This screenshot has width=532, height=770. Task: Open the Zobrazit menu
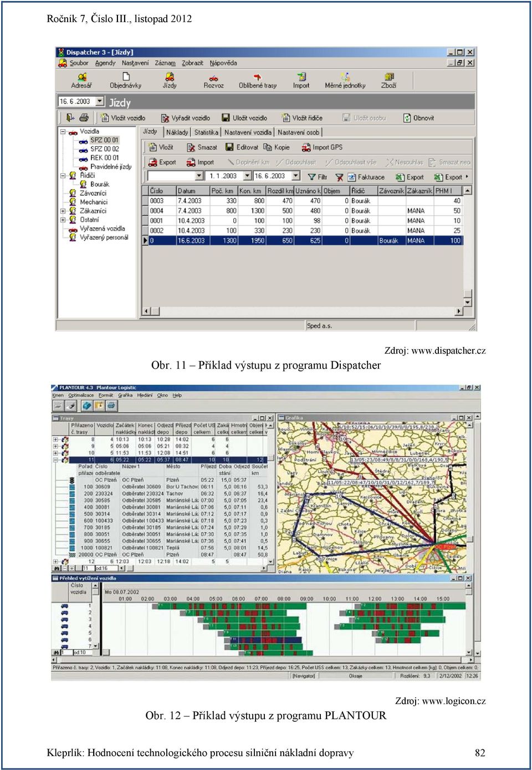point(192,63)
